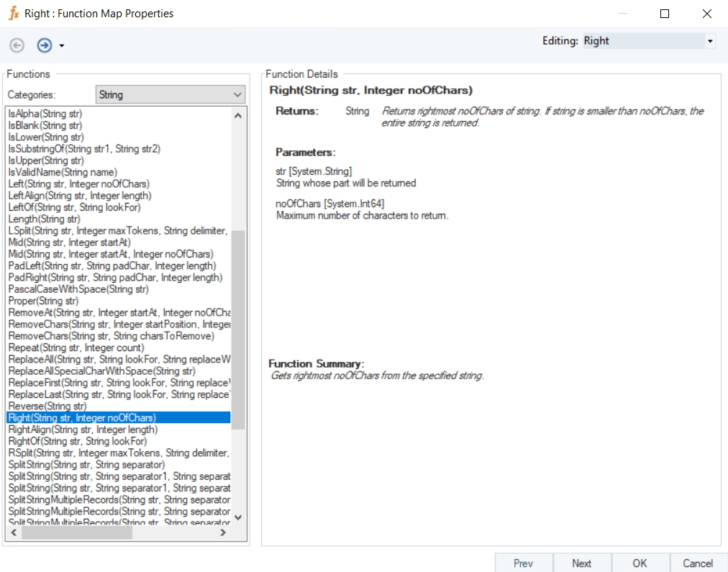Select RightAlign(String str, Integer length)
Screen dimensions: 728x572
pyautogui.click(x=119, y=430)
